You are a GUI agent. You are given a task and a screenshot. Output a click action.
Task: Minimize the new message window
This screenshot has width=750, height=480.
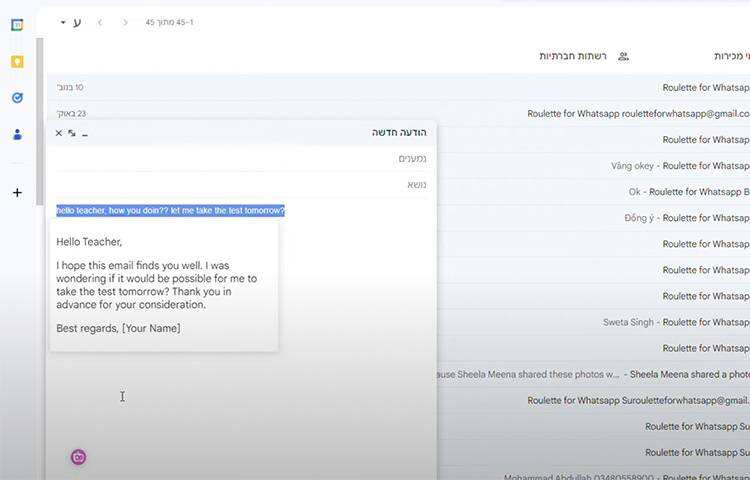click(85, 133)
